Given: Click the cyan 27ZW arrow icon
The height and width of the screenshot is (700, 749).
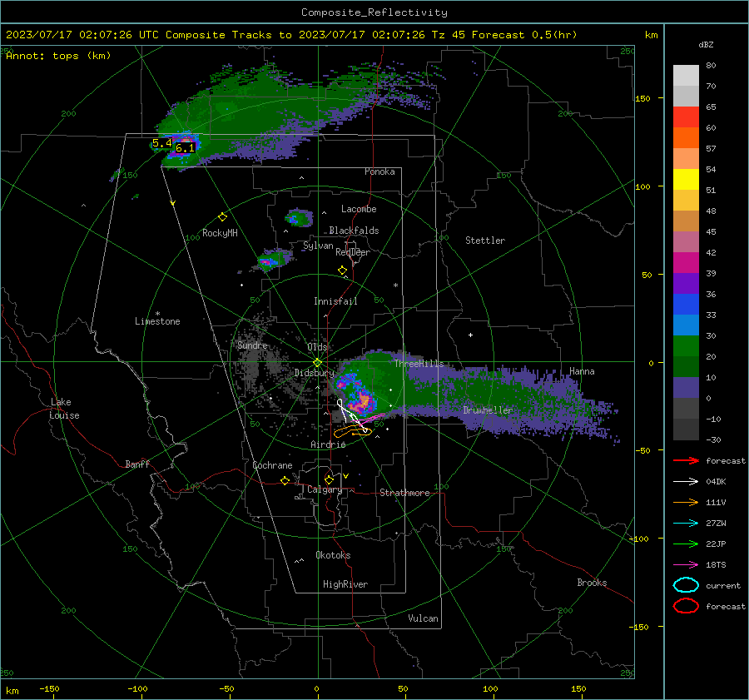Looking at the screenshot, I should point(686,524).
